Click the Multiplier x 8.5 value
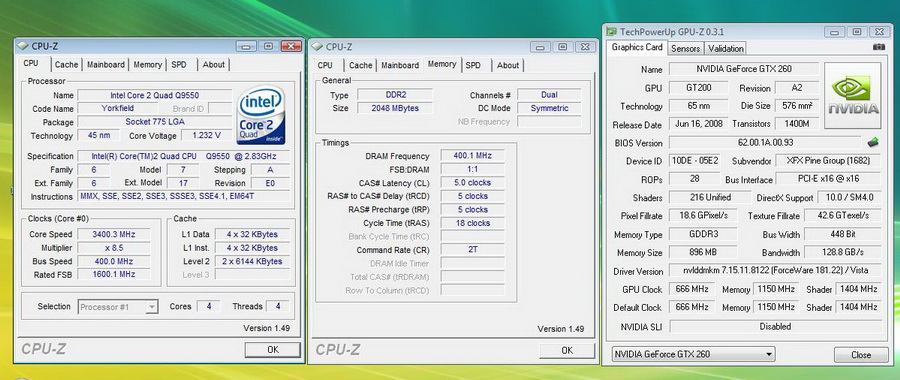The width and height of the screenshot is (900, 380). point(114,247)
